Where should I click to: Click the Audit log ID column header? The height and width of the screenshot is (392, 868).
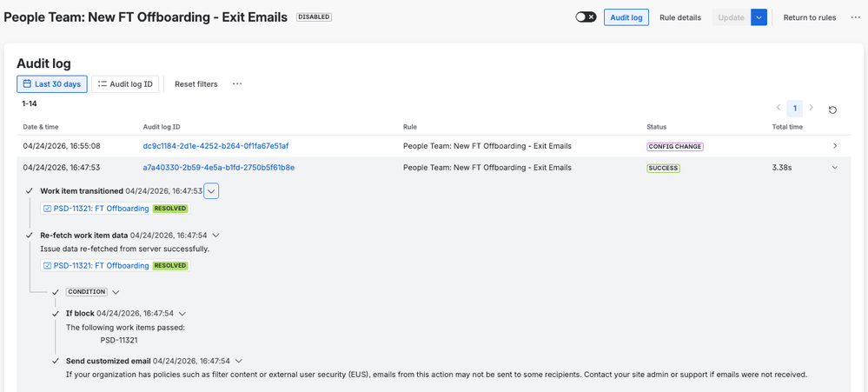(x=161, y=127)
